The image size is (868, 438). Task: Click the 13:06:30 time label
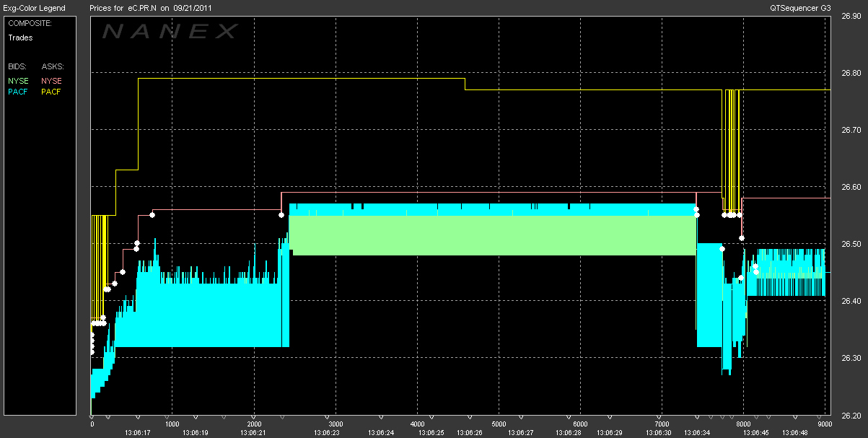tap(657, 432)
